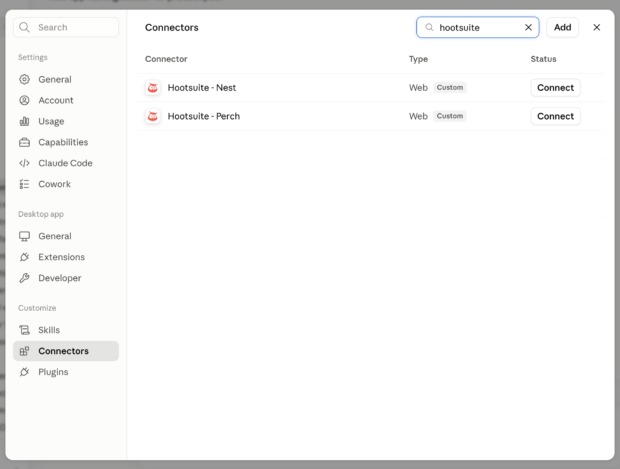
Task: Click the Custom badge on Hootsuite - Perch
Action: point(450,116)
